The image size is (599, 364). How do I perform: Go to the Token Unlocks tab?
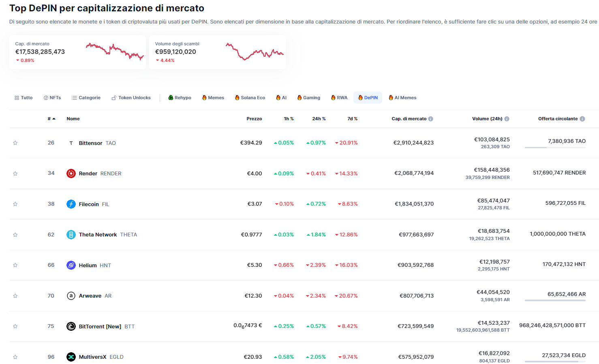(131, 98)
